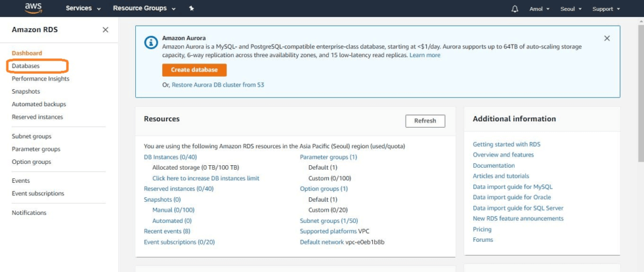This screenshot has height=272, width=644.
Task: Open Option groups (1) resource link
Action: pyautogui.click(x=324, y=188)
